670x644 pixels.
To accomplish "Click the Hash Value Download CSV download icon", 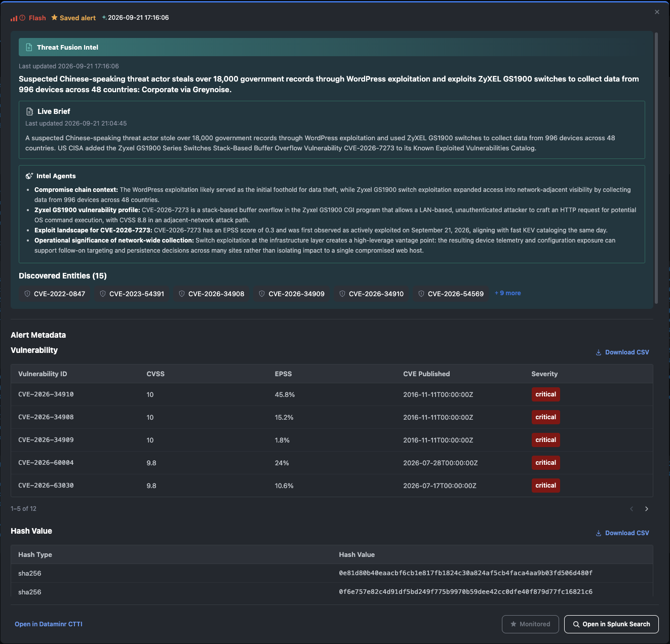I will tap(599, 533).
